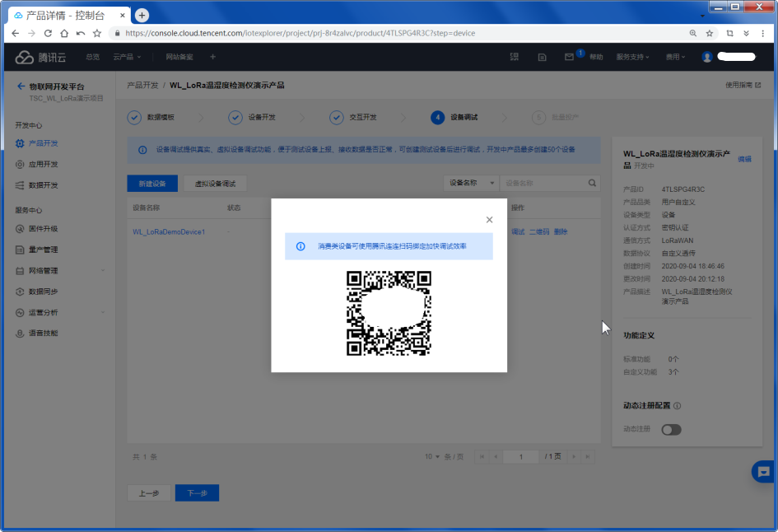Click the search magnifier icon
This screenshot has height=532, width=778.
[x=593, y=183]
